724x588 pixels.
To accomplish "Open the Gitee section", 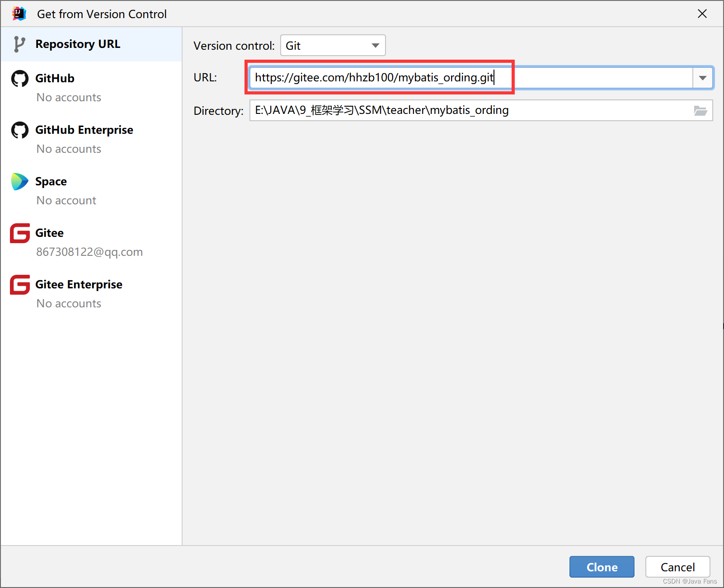I will [x=91, y=242].
